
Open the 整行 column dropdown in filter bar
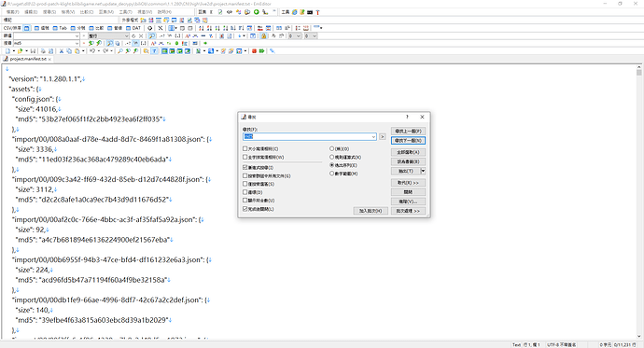tap(126, 36)
